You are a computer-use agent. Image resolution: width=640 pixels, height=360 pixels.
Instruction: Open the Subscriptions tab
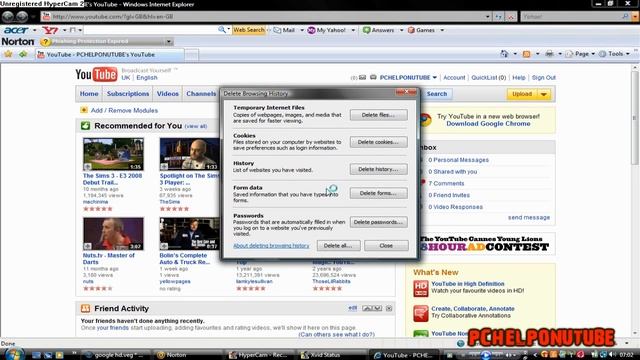pyautogui.click(x=128, y=94)
